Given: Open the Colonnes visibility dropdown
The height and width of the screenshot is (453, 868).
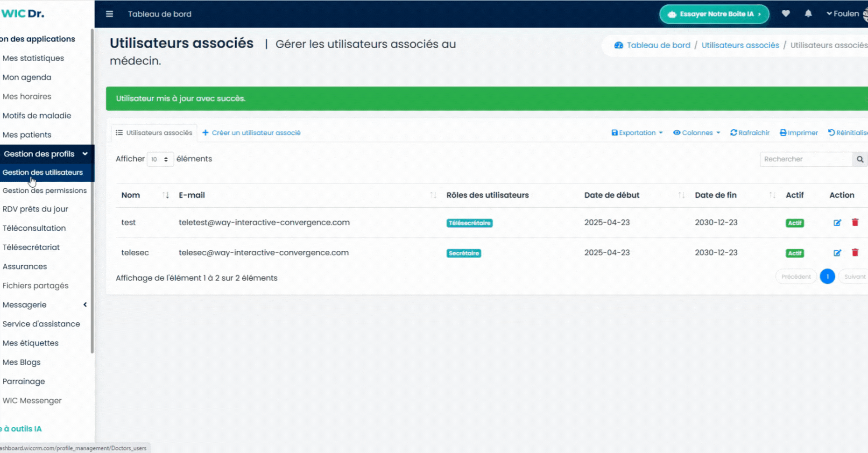Looking at the screenshot, I should (x=696, y=133).
